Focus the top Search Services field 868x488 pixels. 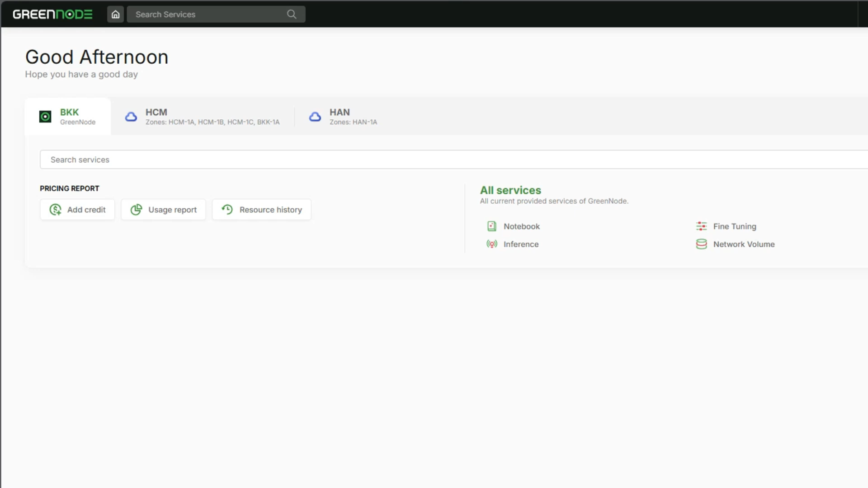216,14
